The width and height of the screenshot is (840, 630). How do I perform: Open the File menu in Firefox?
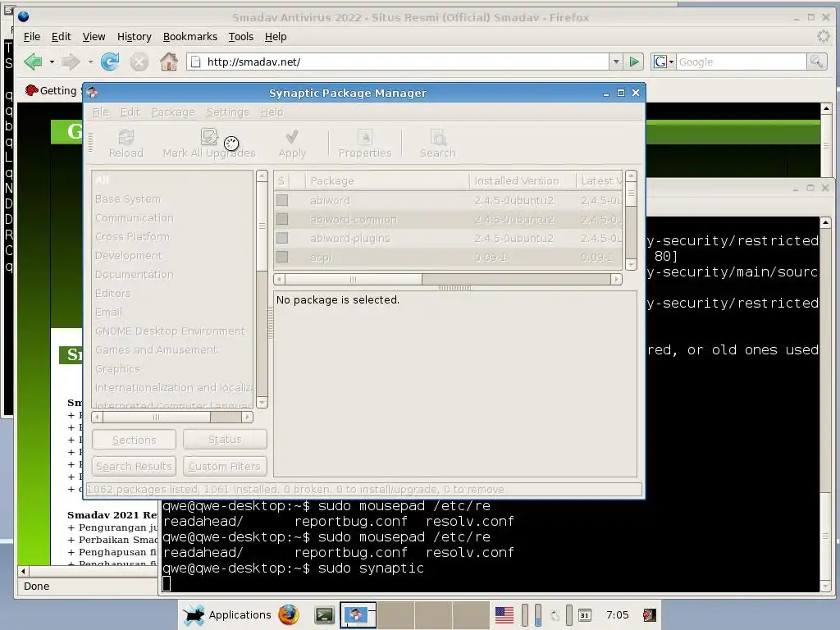coord(32,36)
